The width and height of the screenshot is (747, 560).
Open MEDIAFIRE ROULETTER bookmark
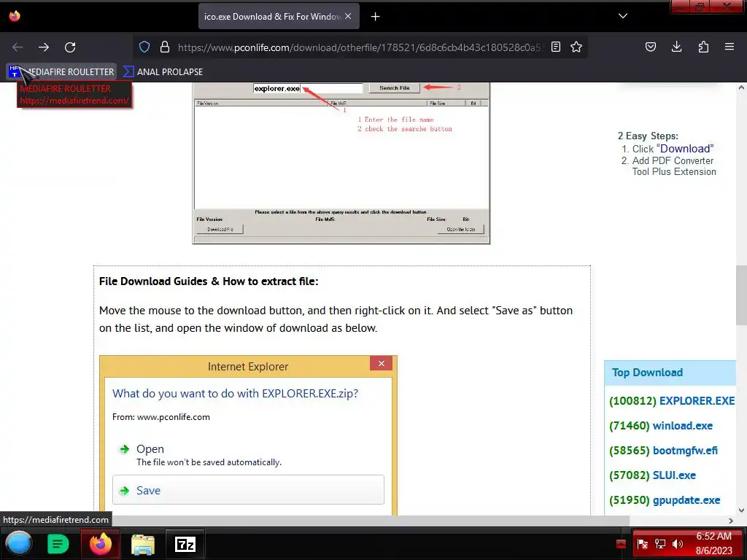(x=62, y=72)
